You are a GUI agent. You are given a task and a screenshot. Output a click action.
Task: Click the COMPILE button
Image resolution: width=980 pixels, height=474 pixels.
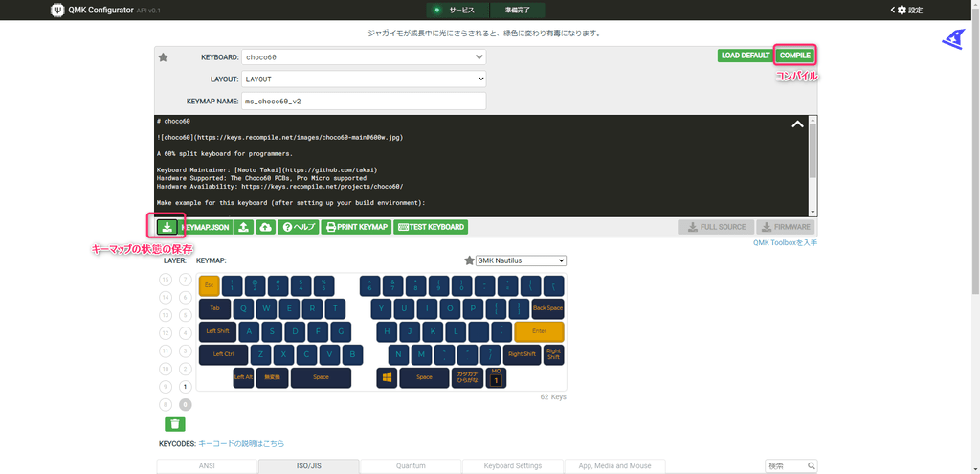pos(794,56)
